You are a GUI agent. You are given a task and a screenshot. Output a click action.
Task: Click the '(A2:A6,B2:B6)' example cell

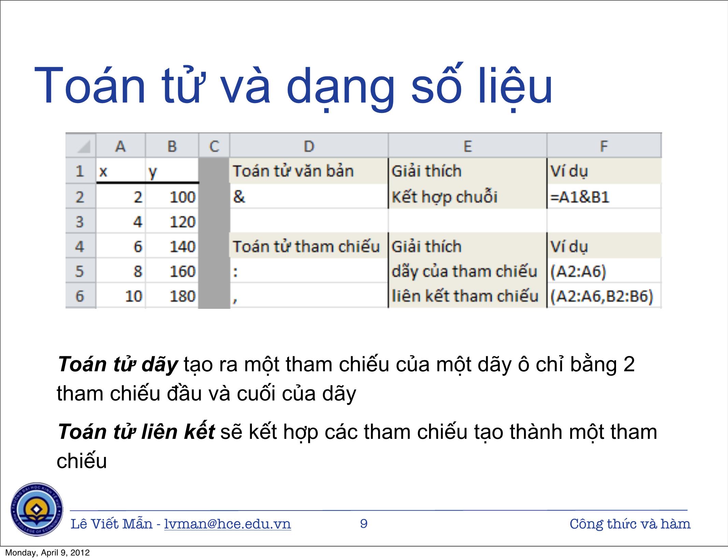[x=604, y=296]
